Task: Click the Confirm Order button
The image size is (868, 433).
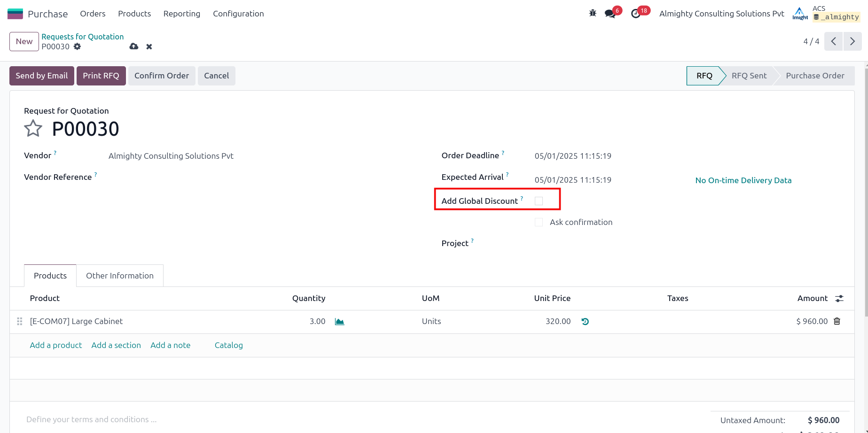Action: 162,76
